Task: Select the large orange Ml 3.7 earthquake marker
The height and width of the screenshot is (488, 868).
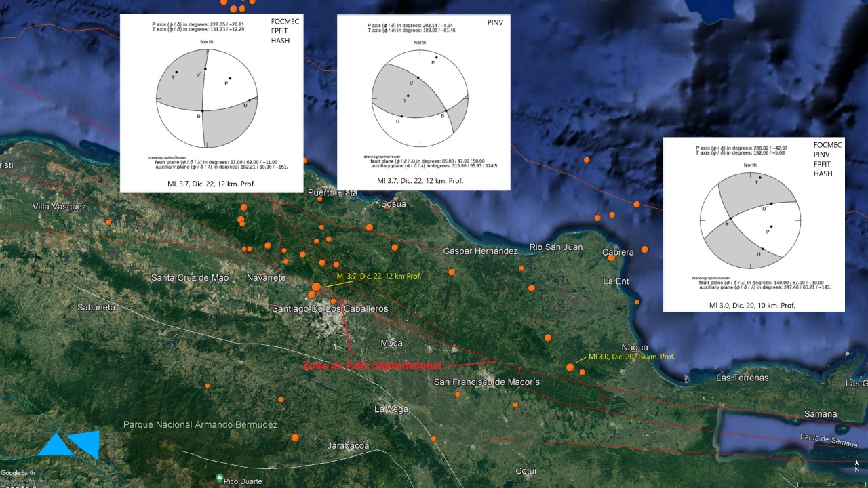Action: click(316, 287)
